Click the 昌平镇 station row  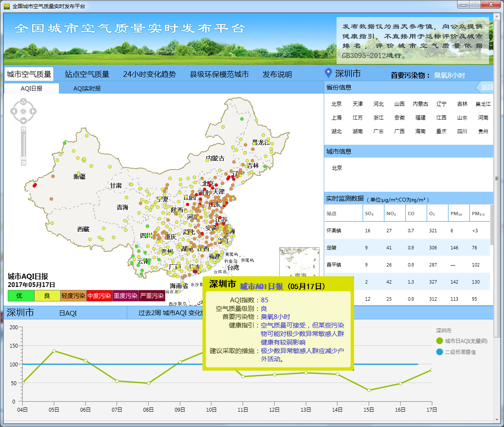407,264
